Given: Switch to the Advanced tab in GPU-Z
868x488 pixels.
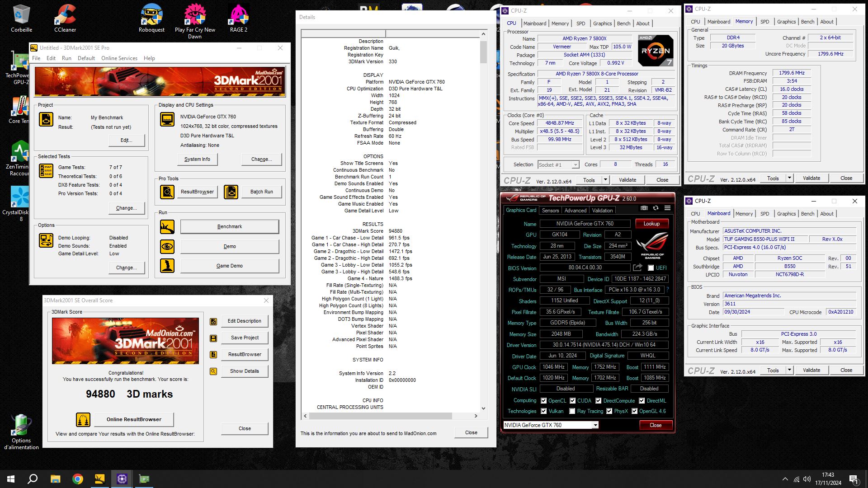Looking at the screenshot, I should point(576,211).
